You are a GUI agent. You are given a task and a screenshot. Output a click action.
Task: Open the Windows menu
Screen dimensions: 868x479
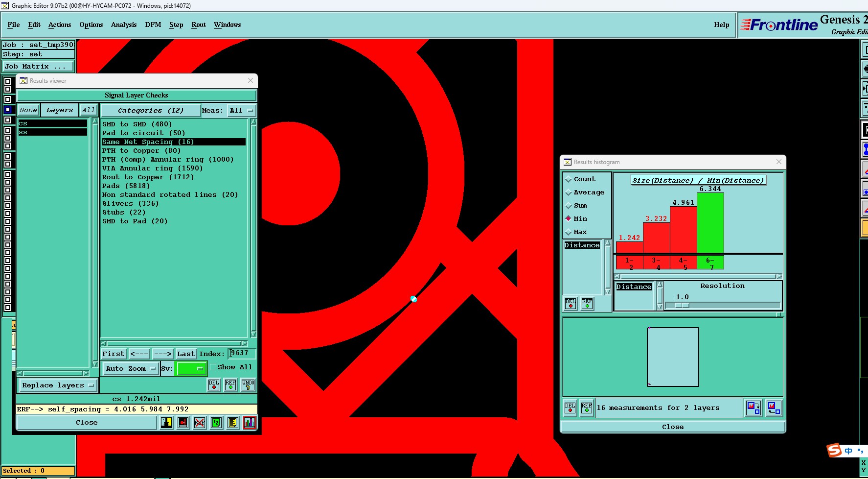point(228,25)
